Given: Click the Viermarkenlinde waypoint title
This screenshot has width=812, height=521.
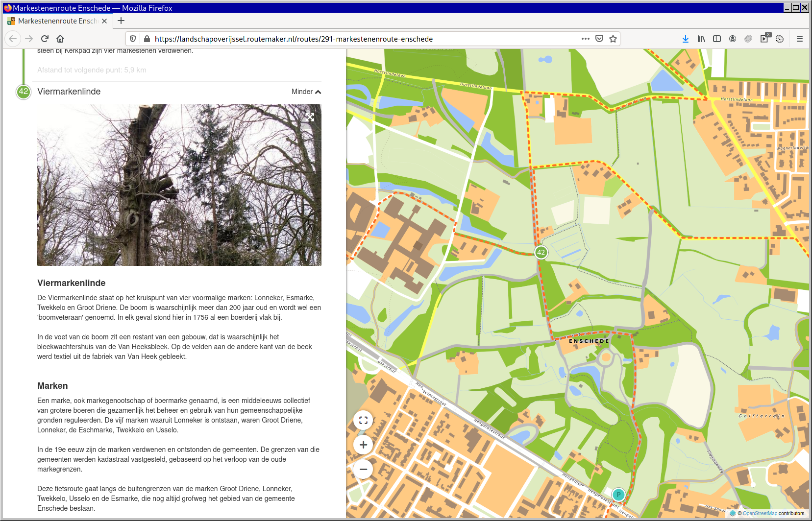Looking at the screenshot, I should 69,92.
